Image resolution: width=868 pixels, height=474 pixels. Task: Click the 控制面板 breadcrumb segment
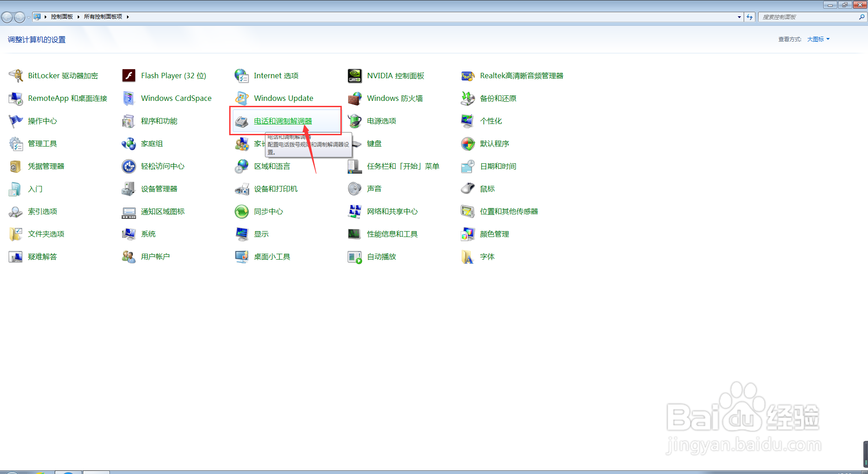(62, 17)
